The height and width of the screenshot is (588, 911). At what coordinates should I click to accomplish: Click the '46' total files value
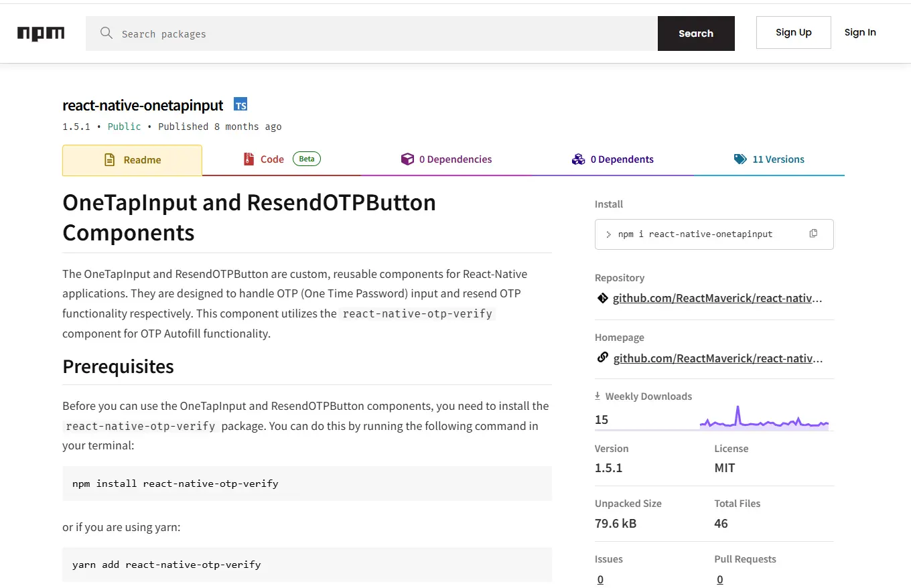721,523
